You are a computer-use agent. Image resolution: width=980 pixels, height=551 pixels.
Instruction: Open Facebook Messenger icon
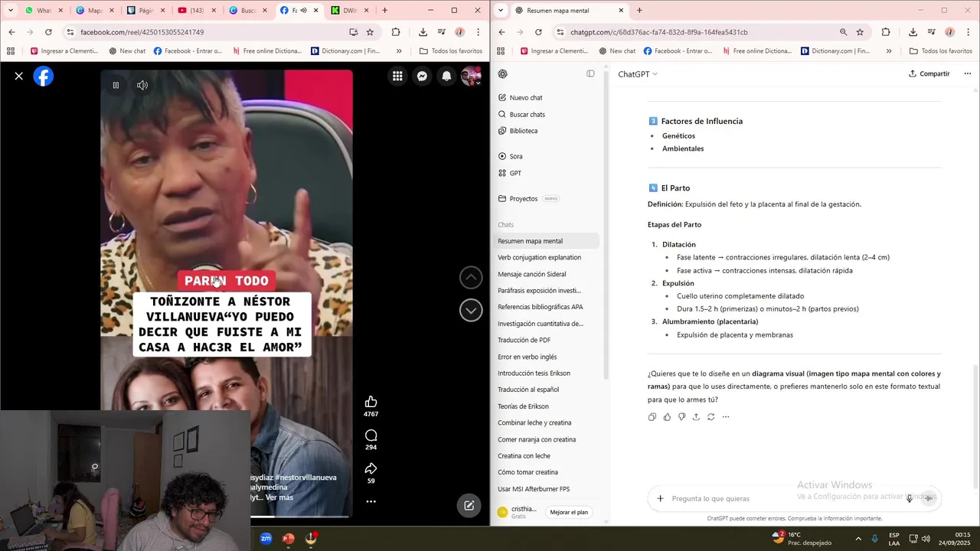422,76
